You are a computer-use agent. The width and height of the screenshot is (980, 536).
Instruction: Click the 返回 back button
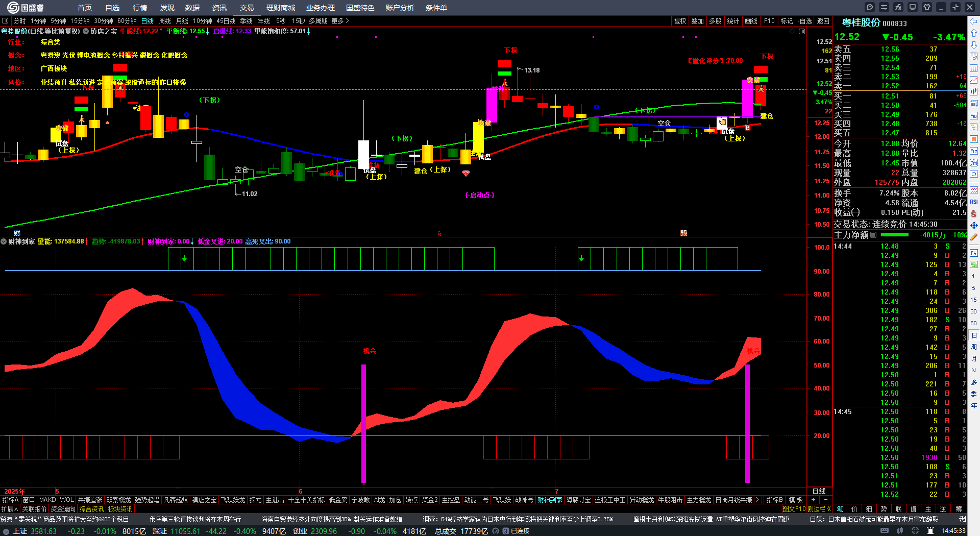pos(823,21)
